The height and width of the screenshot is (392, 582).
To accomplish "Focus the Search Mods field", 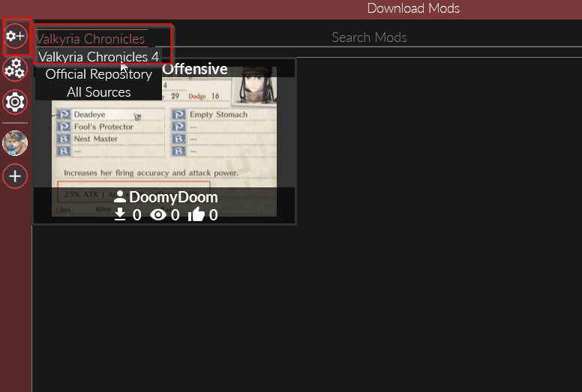I will click(369, 37).
